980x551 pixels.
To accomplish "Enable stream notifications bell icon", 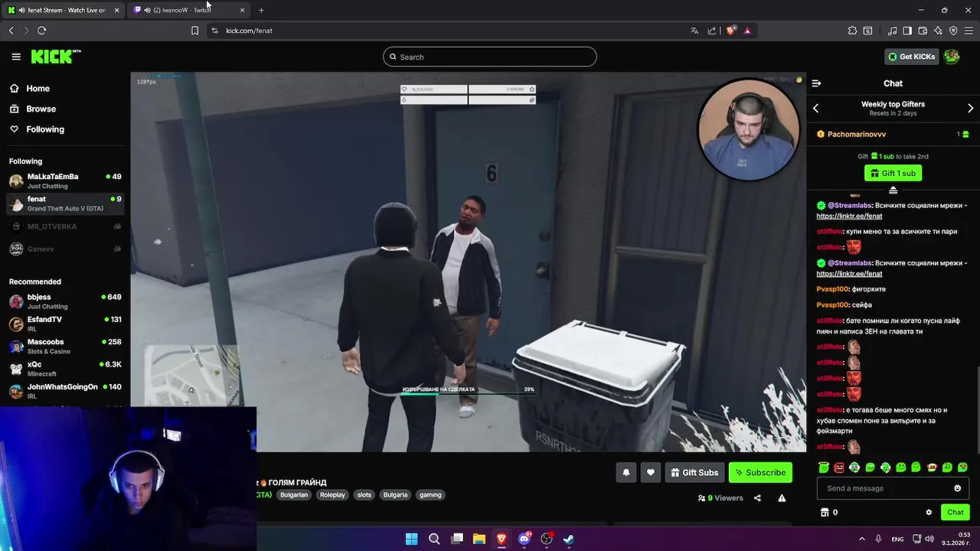I will click(x=626, y=473).
